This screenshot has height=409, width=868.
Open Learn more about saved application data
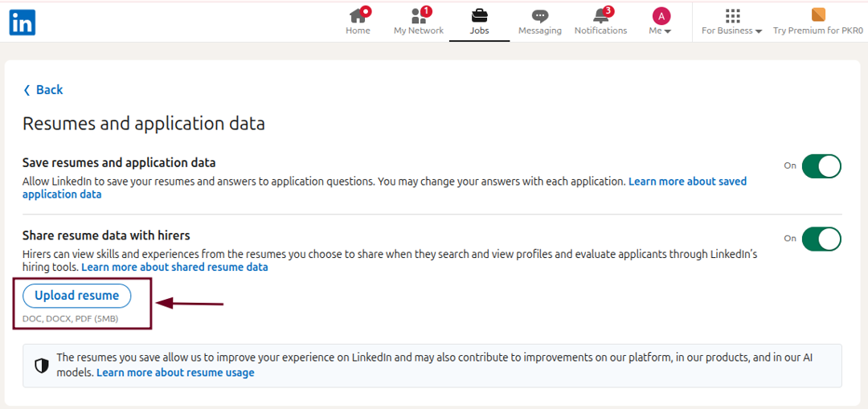[384, 187]
